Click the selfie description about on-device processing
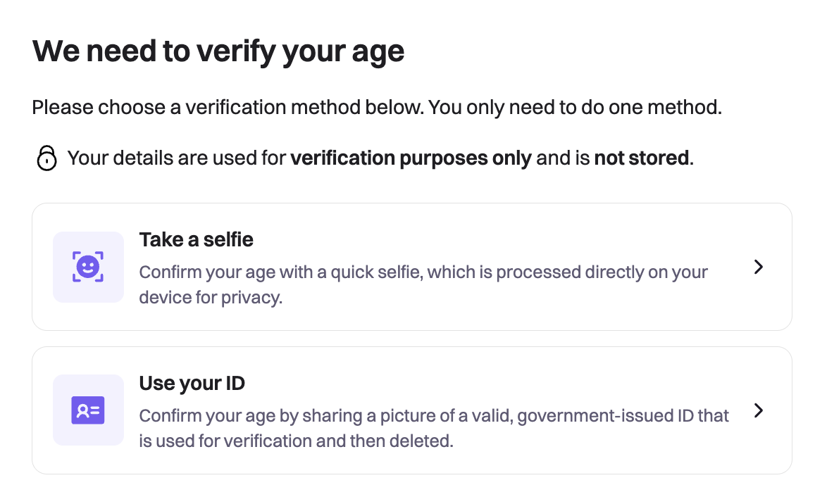815x504 pixels. coord(423,272)
